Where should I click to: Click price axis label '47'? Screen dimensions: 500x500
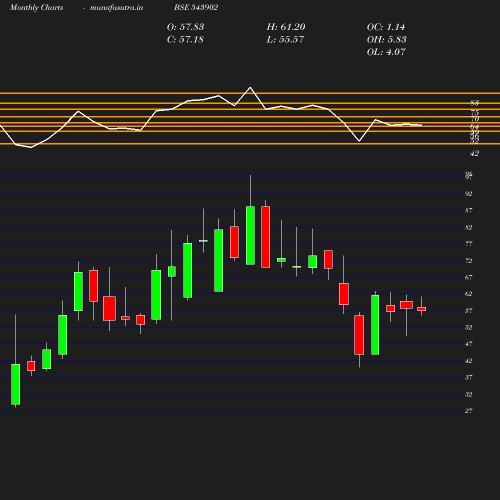coord(469,344)
